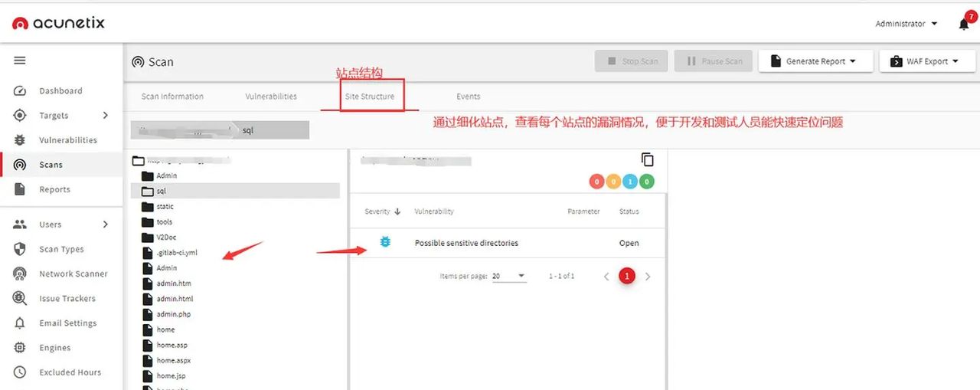Open Scan Types in sidebar
Viewport: 980px width, 390px height.
61,249
